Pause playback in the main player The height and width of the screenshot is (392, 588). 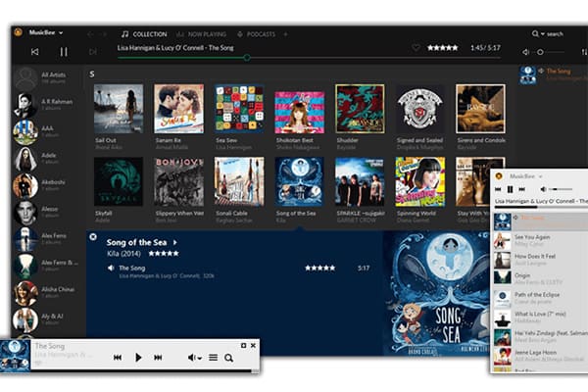pyautogui.click(x=64, y=51)
